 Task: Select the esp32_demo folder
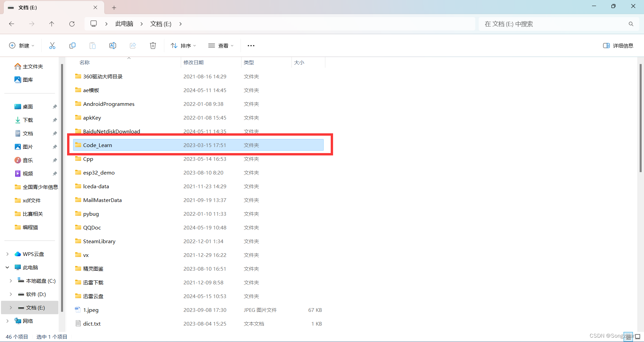198,173
